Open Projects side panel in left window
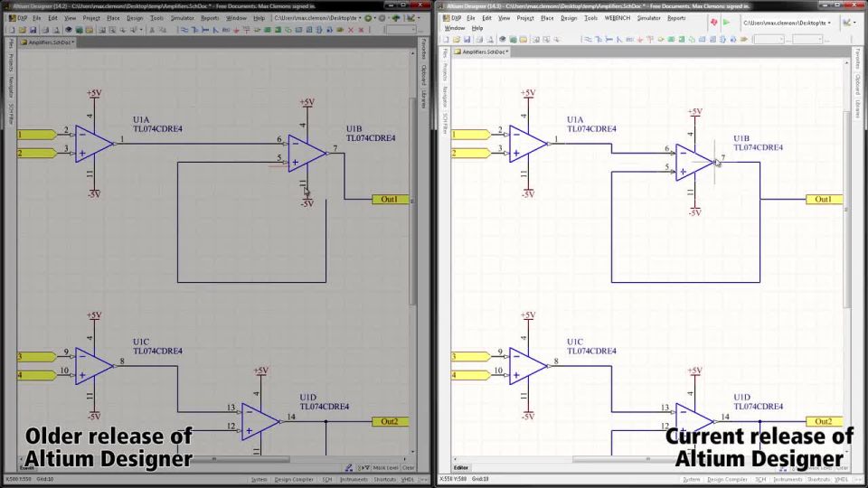868x488 pixels. click(x=11, y=62)
